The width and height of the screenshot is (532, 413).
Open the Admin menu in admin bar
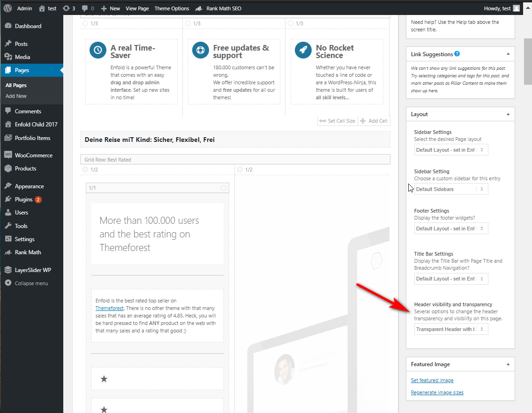click(24, 8)
